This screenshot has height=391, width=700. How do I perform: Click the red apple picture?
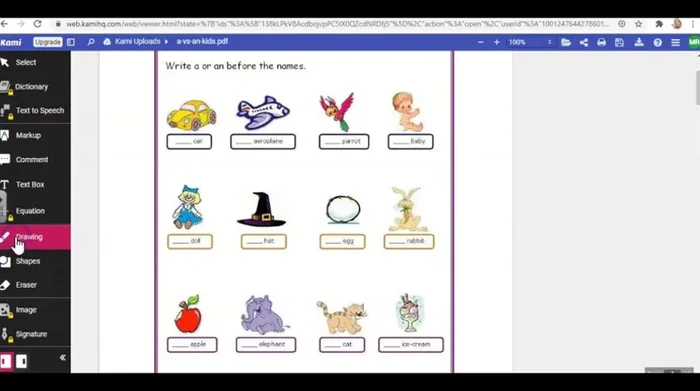[x=188, y=314]
